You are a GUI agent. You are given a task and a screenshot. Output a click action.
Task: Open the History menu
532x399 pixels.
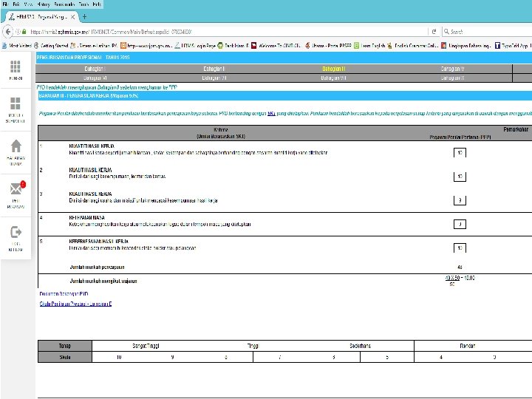[44, 4]
